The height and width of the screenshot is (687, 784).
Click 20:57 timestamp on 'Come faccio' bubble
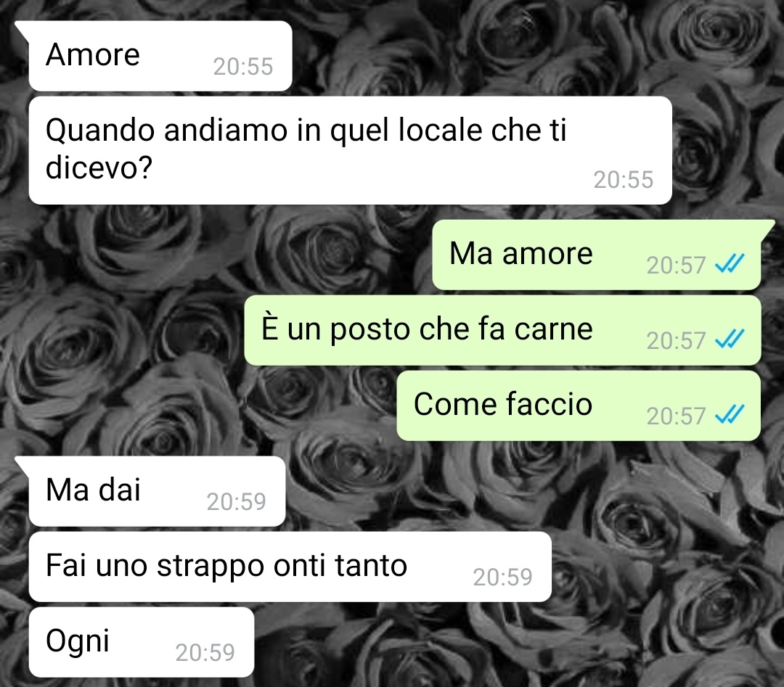[x=676, y=416]
